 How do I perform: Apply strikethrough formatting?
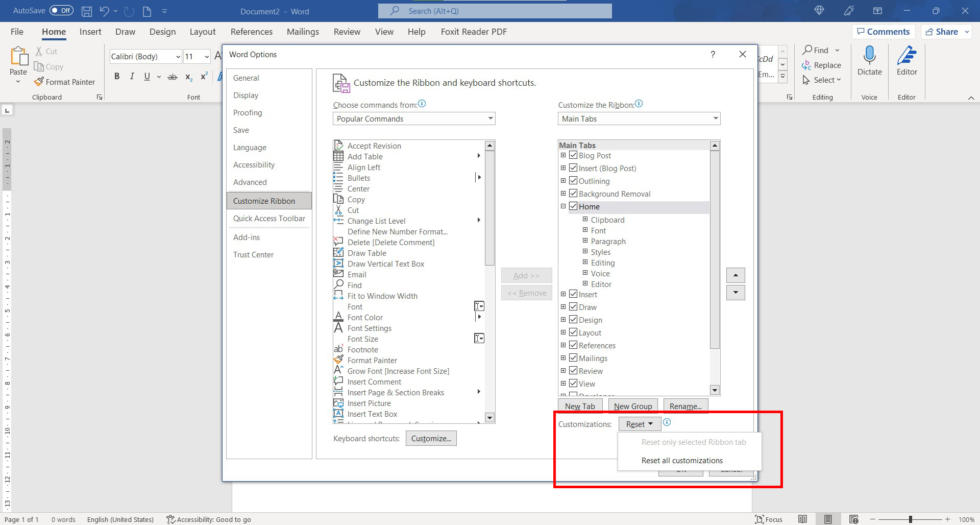pyautogui.click(x=173, y=77)
